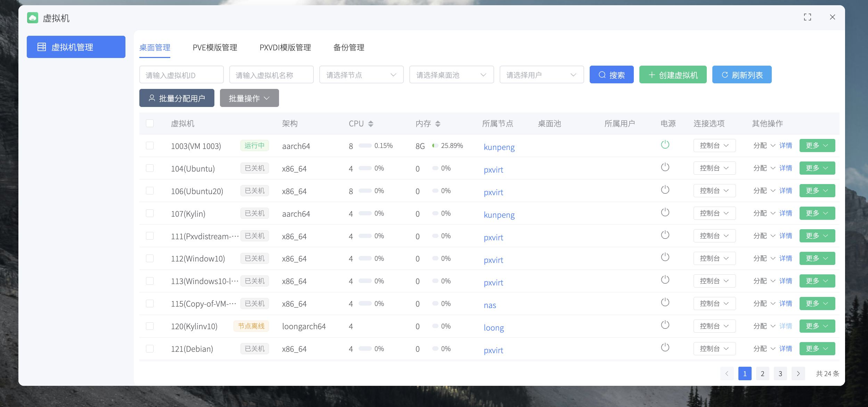Open 分配 dropdown for 106(Ubuntu20)
868x407 pixels.
pyautogui.click(x=764, y=191)
